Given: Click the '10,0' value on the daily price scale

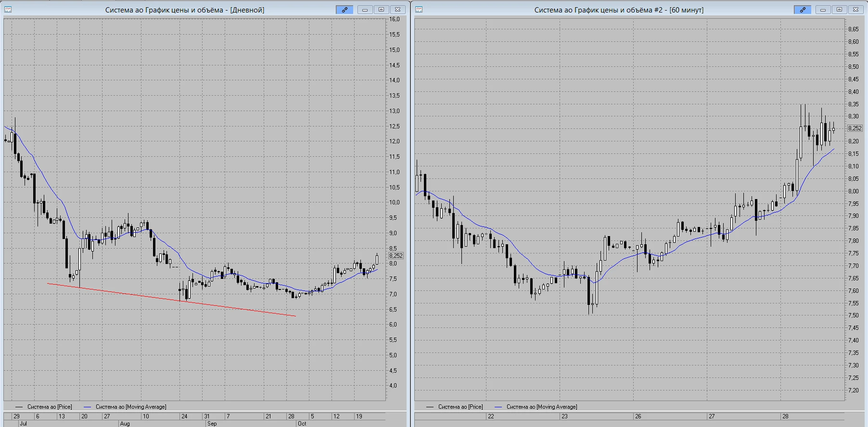Looking at the screenshot, I should pos(395,202).
